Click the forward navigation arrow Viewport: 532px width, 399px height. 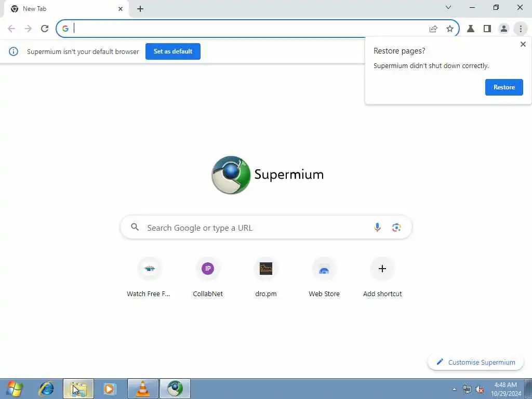pyautogui.click(x=28, y=29)
